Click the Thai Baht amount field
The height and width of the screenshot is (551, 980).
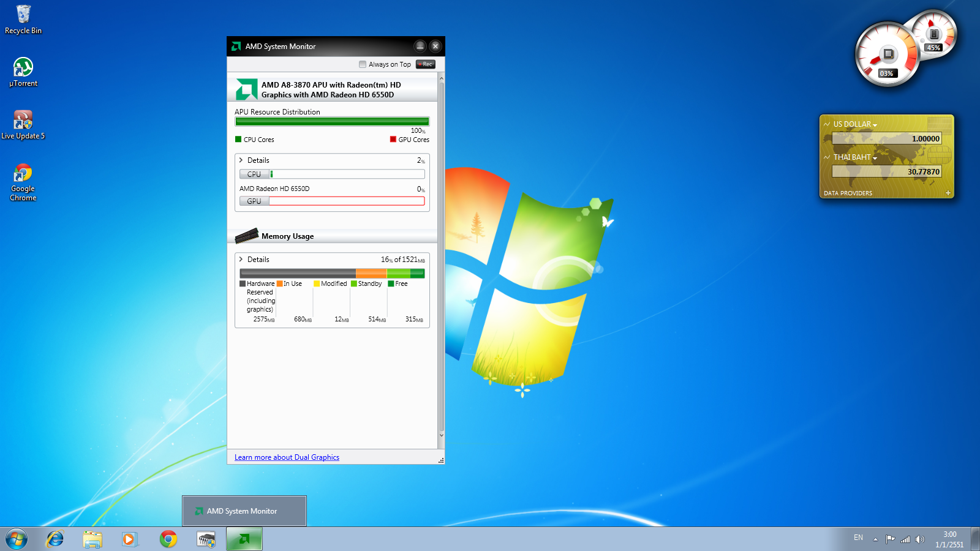tap(886, 172)
